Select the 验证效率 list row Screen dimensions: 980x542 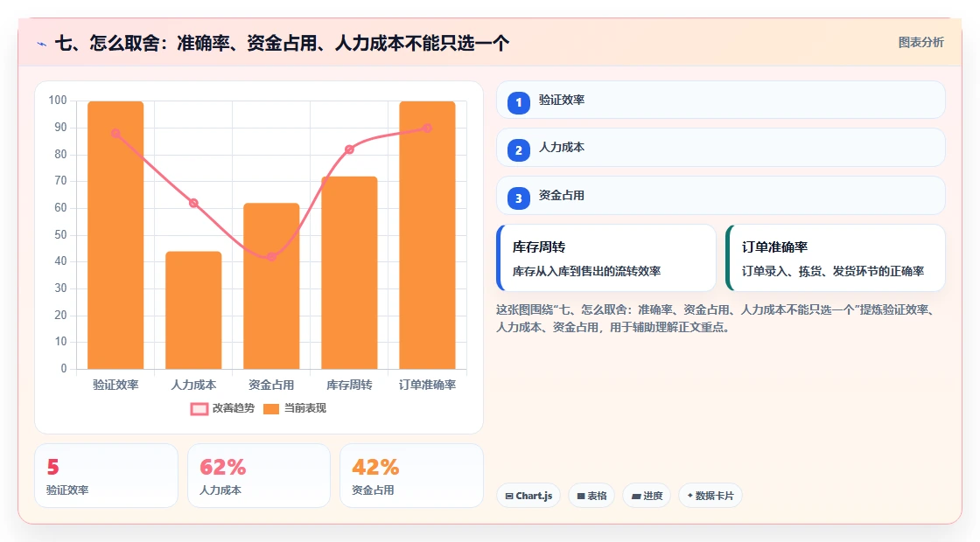721,100
